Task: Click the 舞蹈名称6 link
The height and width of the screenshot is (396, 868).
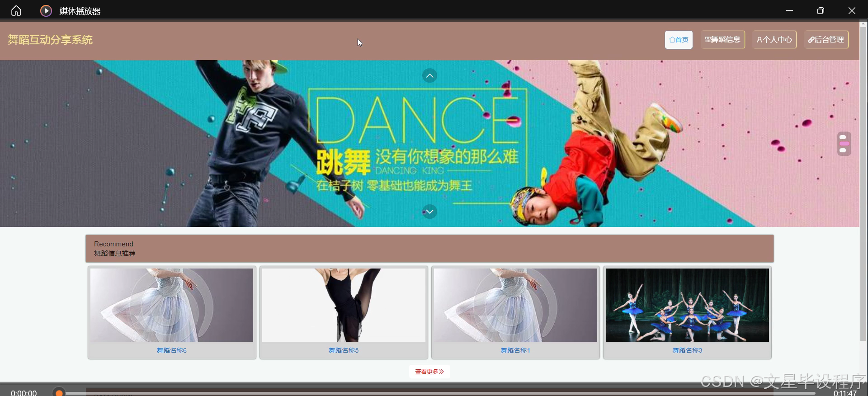Action: [172, 350]
